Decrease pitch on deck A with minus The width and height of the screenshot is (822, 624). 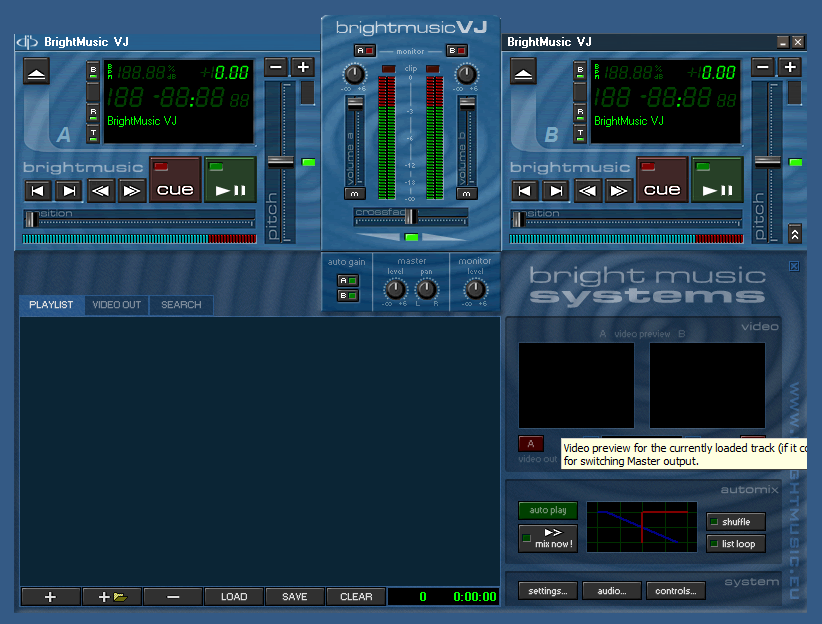276,67
